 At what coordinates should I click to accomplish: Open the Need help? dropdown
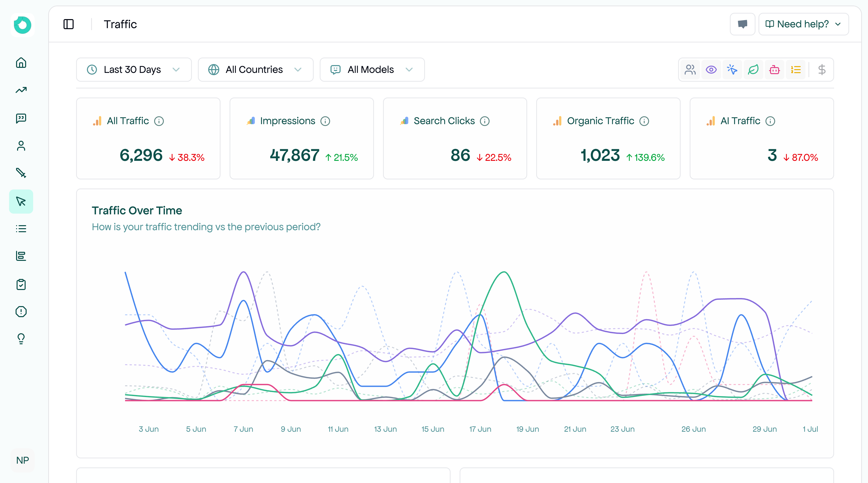(803, 24)
